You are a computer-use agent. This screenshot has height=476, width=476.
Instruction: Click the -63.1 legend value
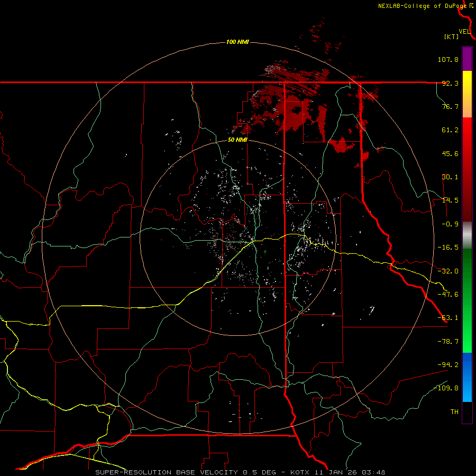pyautogui.click(x=448, y=318)
